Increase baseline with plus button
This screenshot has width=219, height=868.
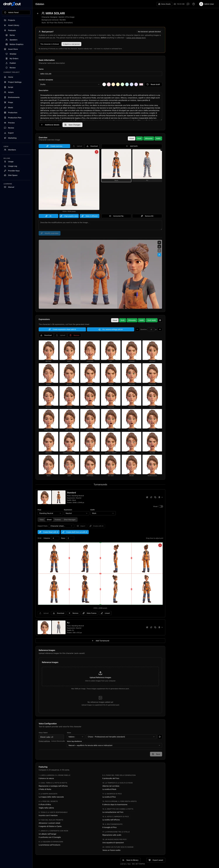click(160, 329)
